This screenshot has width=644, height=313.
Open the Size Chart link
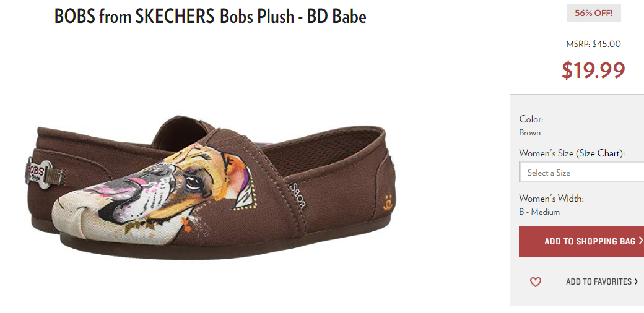599,153
